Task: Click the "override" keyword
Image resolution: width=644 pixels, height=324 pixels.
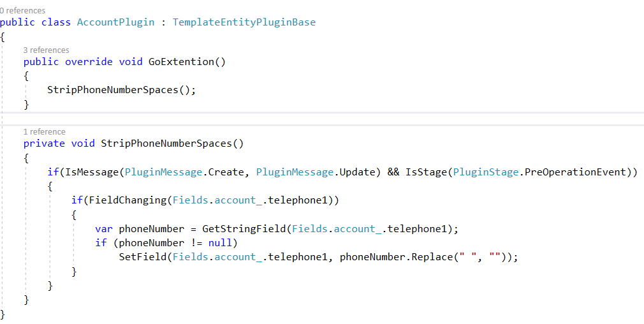Action: click(x=89, y=62)
